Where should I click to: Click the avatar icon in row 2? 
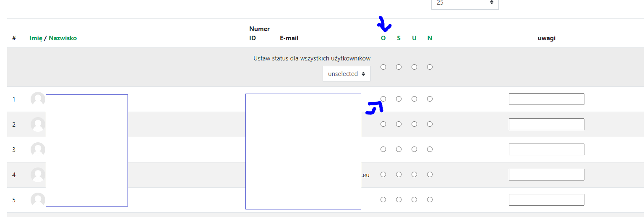tap(38, 124)
